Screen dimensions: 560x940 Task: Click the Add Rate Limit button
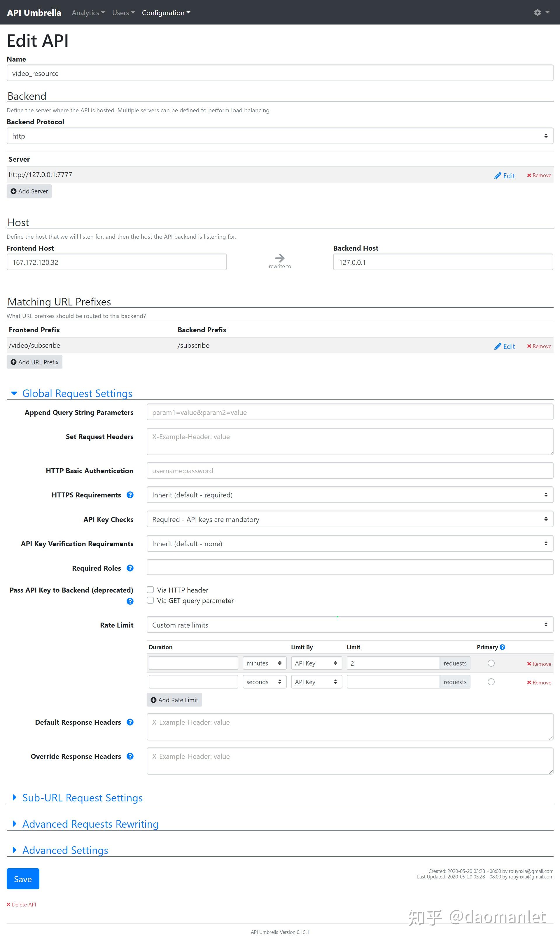(x=174, y=700)
